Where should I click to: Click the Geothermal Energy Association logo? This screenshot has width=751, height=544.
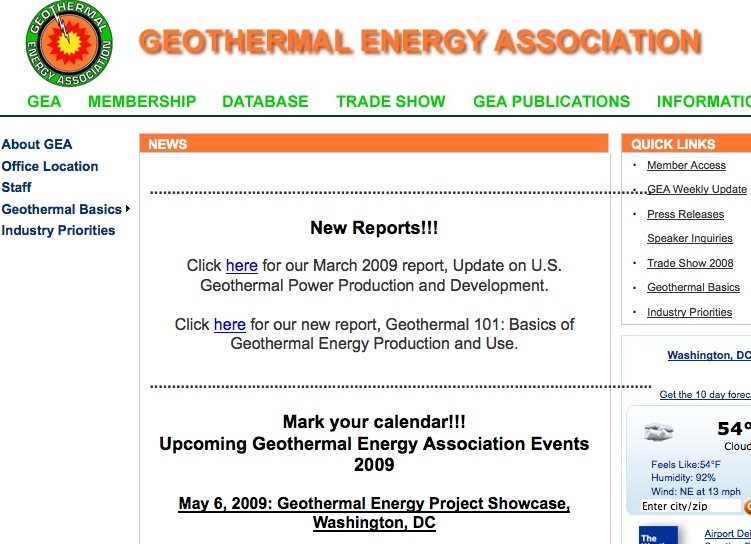[69, 43]
